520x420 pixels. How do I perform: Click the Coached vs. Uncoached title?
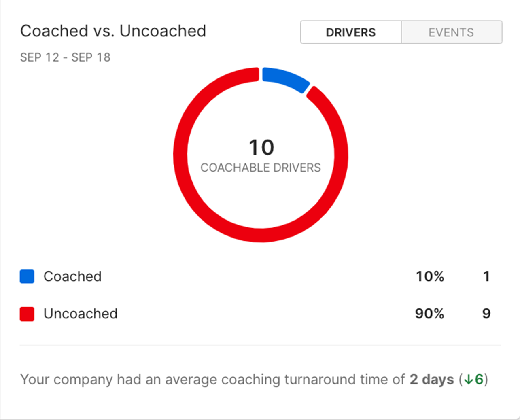[x=113, y=31]
